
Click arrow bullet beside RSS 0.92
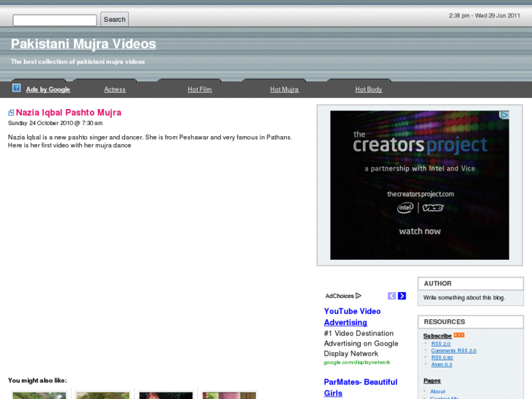pyautogui.click(x=425, y=357)
